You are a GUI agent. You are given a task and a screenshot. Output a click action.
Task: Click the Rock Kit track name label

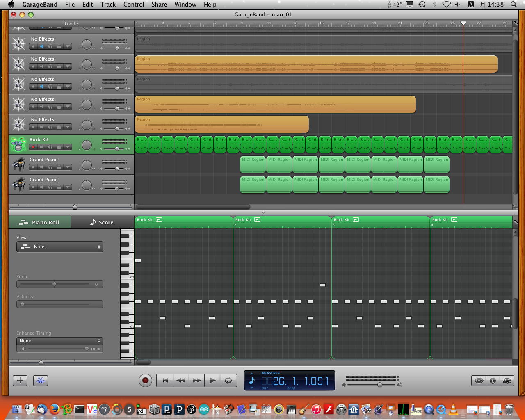pyautogui.click(x=39, y=139)
